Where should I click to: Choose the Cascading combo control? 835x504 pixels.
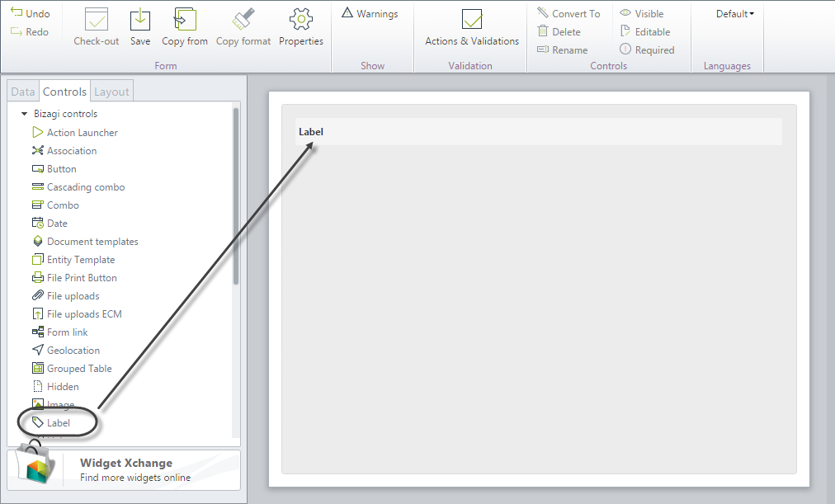click(x=78, y=186)
